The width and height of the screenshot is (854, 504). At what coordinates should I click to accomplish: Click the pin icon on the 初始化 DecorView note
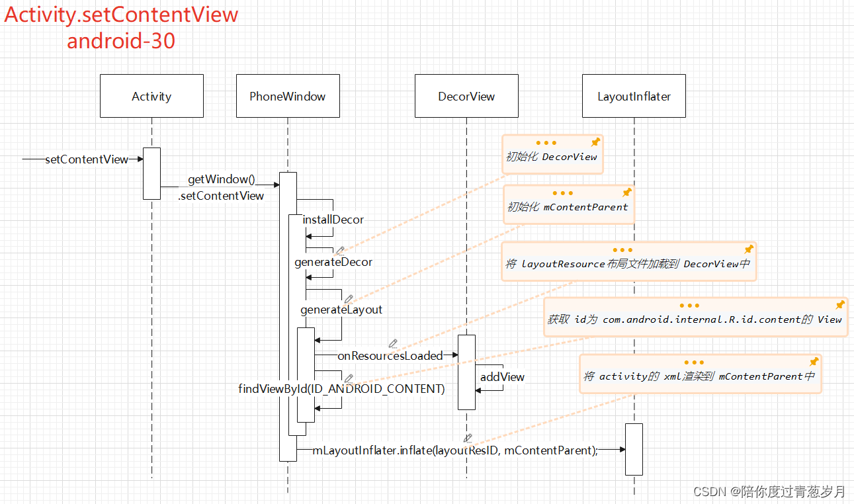(x=595, y=141)
